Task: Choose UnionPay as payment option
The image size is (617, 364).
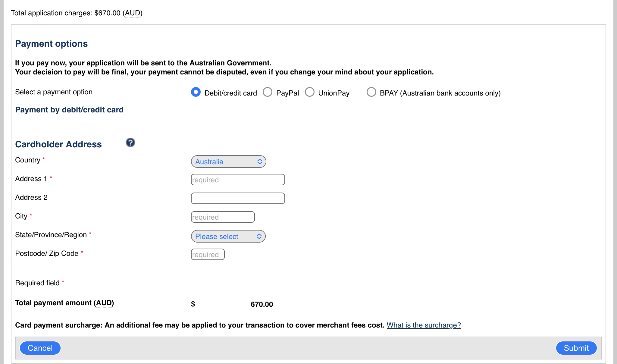Action: coord(310,92)
